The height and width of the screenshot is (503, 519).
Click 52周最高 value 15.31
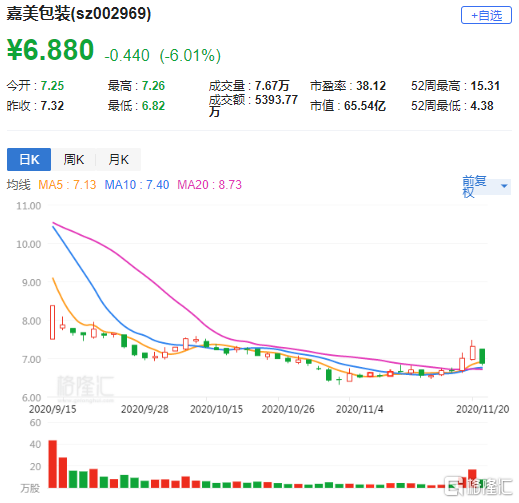coord(485,86)
